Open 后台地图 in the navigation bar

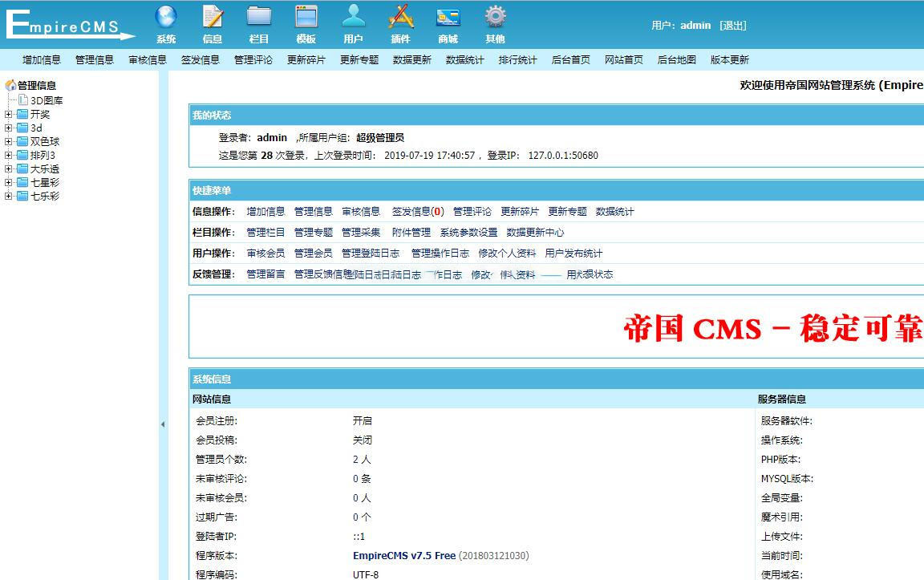[676, 59]
